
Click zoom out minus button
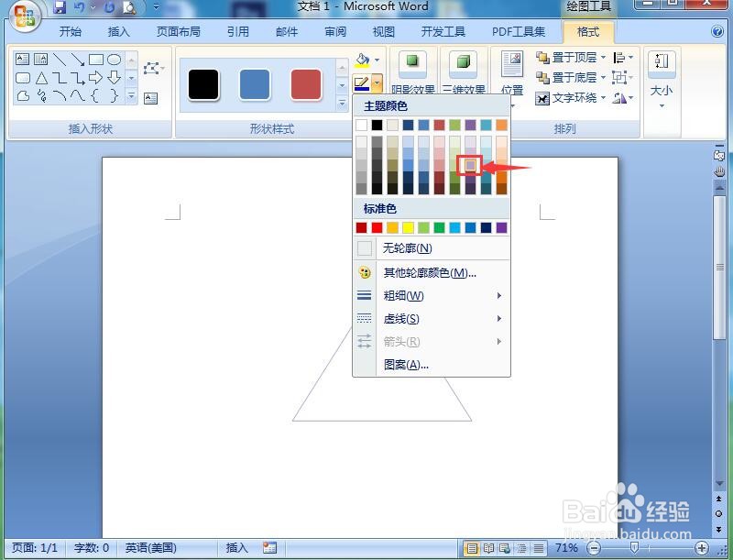pyautogui.click(x=593, y=548)
